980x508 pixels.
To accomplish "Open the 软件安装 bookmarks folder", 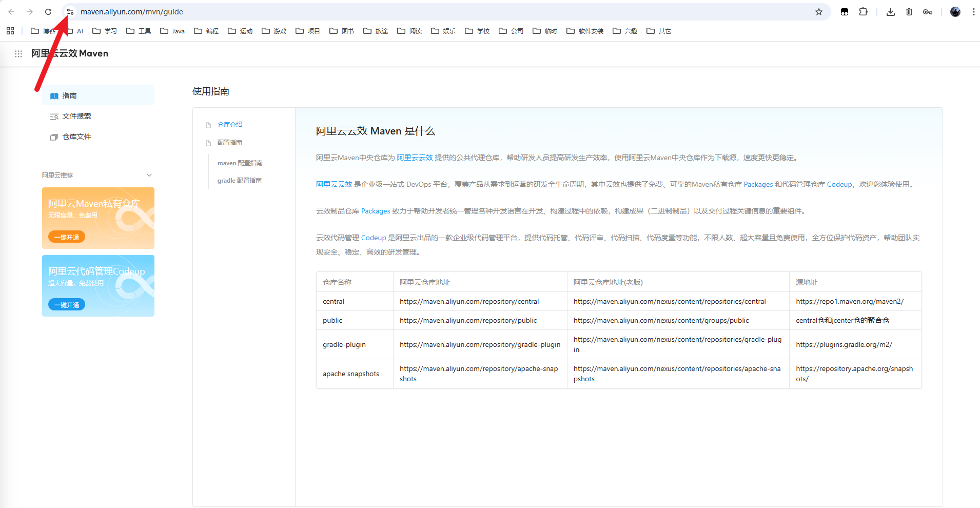I will [585, 31].
